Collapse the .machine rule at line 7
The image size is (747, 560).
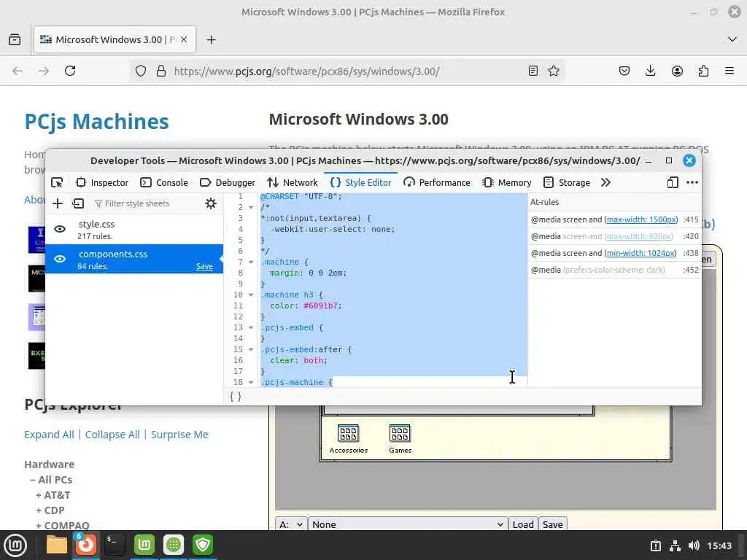pos(251,262)
